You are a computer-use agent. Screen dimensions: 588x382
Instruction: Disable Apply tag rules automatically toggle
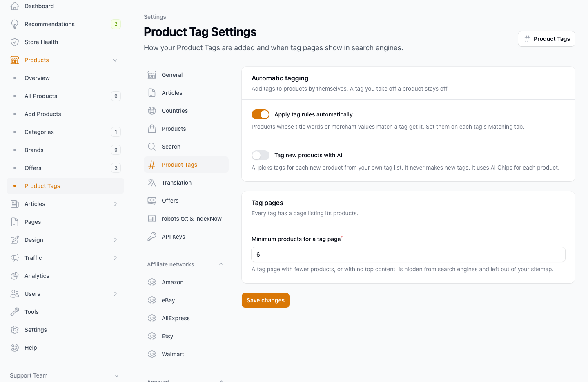point(261,114)
